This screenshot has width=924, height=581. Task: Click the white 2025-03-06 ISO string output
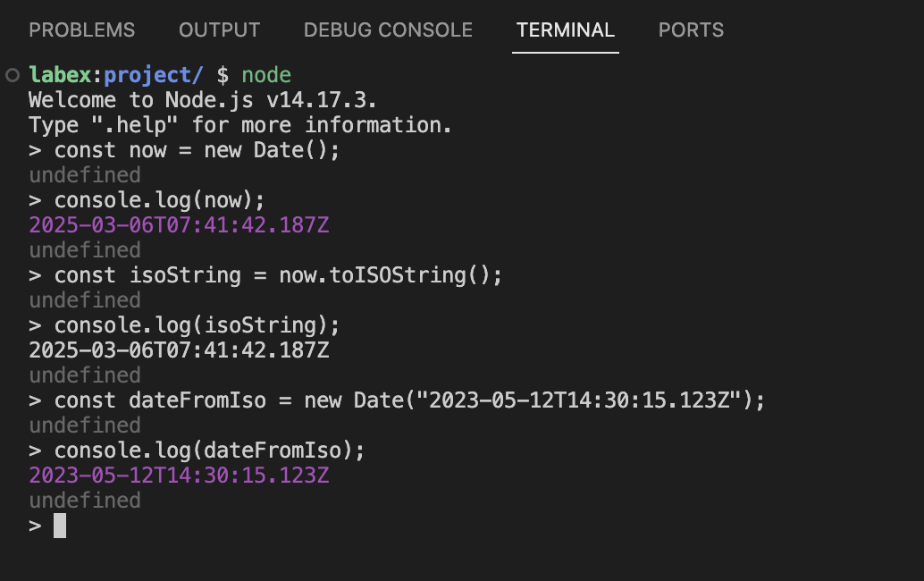coord(179,350)
